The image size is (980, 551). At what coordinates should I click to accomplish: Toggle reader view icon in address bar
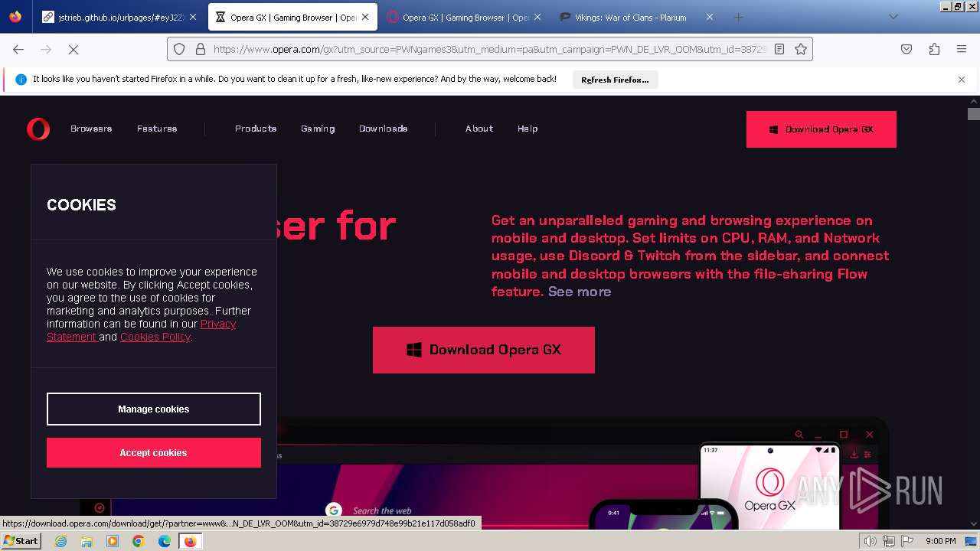click(x=779, y=49)
